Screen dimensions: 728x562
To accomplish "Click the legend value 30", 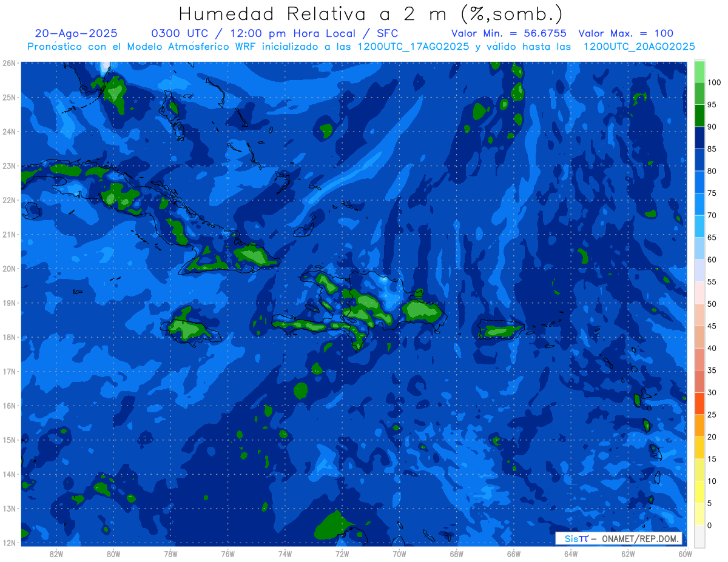I will pos(712,392).
